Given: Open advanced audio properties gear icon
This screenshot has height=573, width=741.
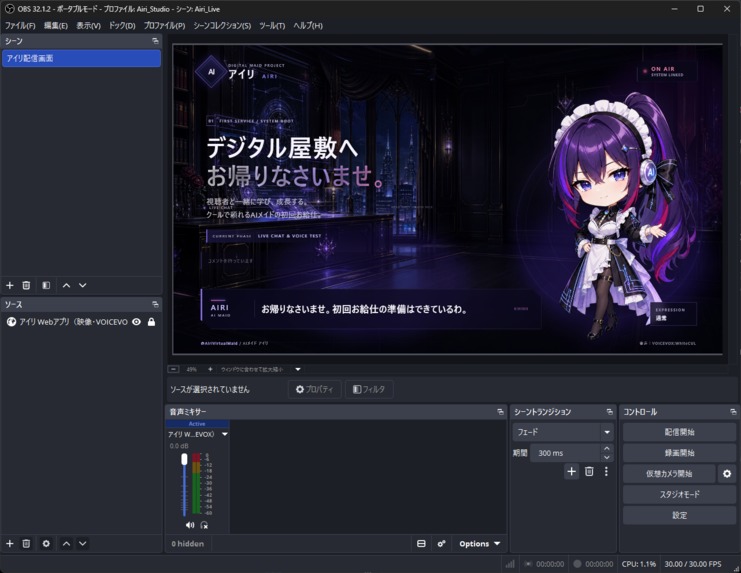Looking at the screenshot, I should [x=441, y=544].
